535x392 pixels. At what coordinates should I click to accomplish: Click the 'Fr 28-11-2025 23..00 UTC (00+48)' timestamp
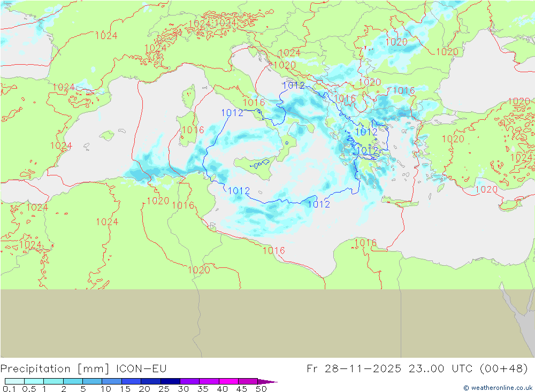(417, 369)
